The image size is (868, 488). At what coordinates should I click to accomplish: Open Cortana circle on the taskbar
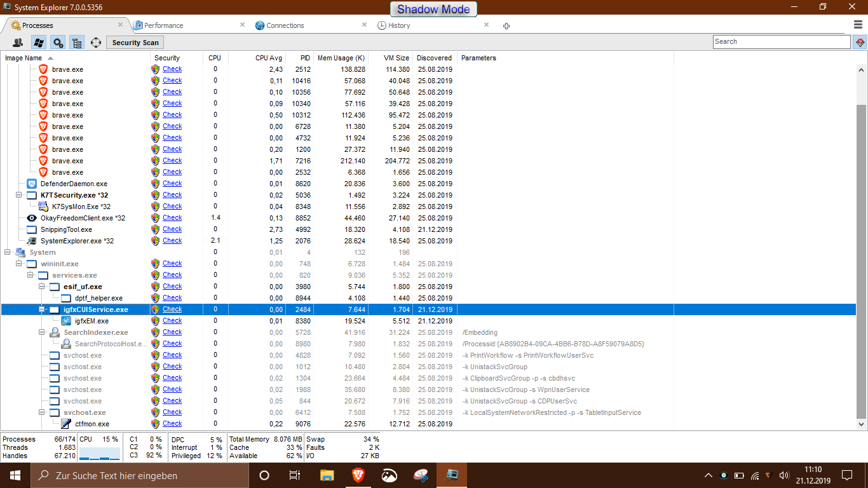pos(264,475)
